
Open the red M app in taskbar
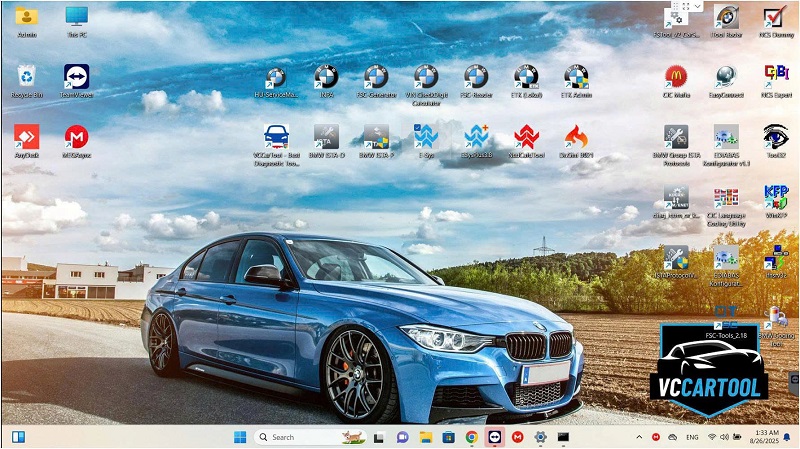coord(517,437)
